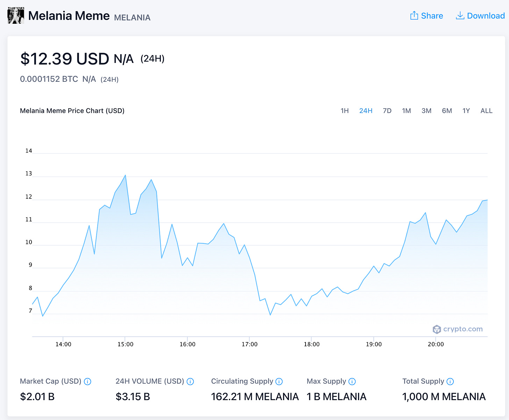Click the 162.21 M MELANIA value

pyautogui.click(x=255, y=397)
